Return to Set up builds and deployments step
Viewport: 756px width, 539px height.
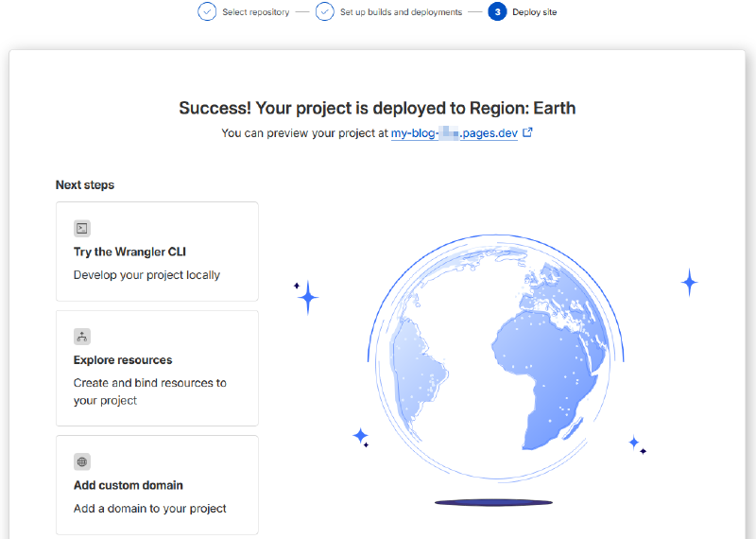[401, 12]
